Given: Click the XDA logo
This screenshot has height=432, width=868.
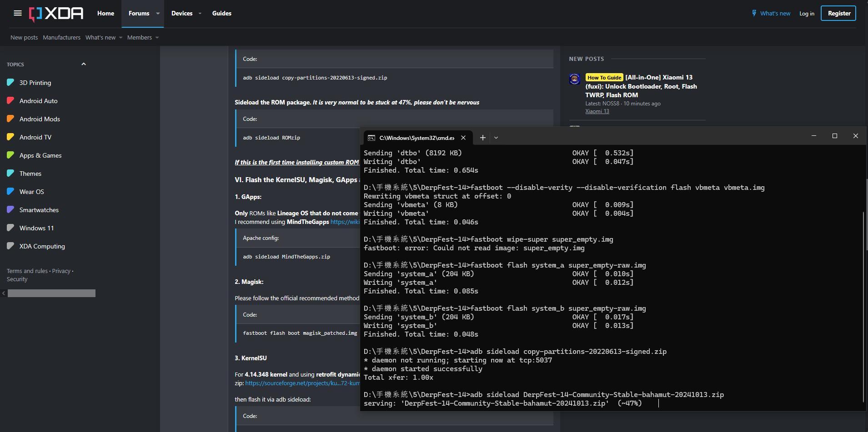Looking at the screenshot, I should [x=56, y=14].
